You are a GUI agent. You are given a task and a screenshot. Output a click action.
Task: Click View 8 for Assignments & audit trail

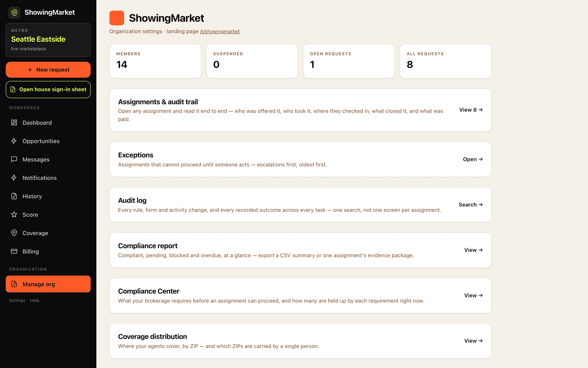tap(471, 110)
